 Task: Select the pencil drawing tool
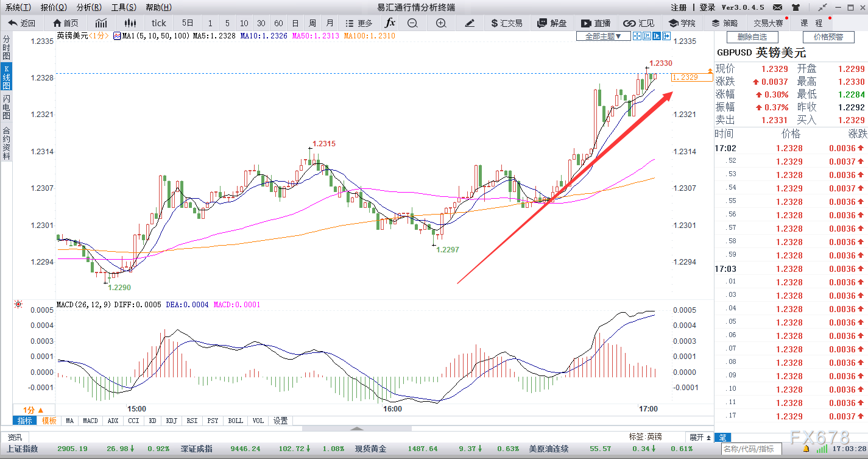pyautogui.click(x=470, y=23)
